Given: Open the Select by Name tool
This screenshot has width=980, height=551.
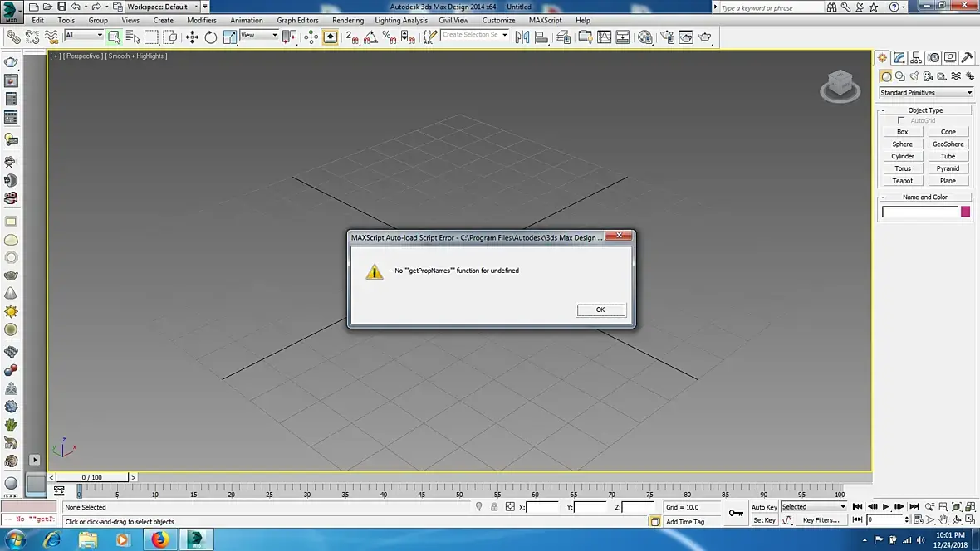Looking at the screenshot, I should [133, 37].
